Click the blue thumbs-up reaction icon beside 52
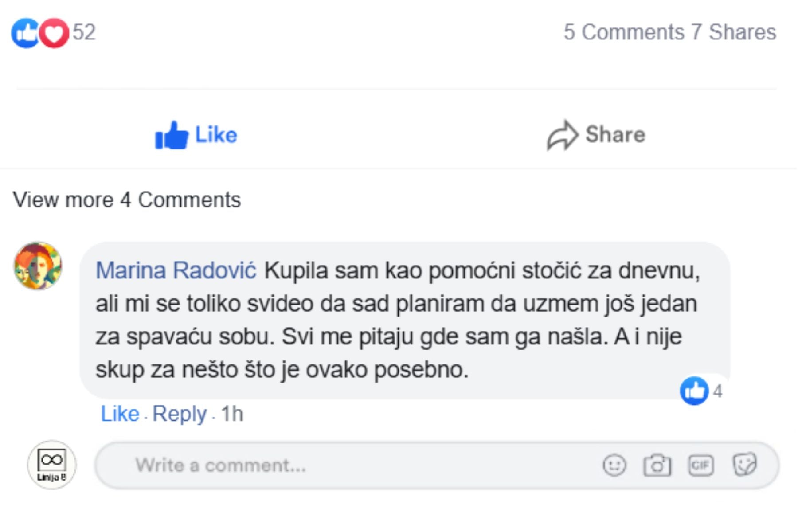Viewport: 798px width, 532px height. pyautogui.click(x=24, y=33)
